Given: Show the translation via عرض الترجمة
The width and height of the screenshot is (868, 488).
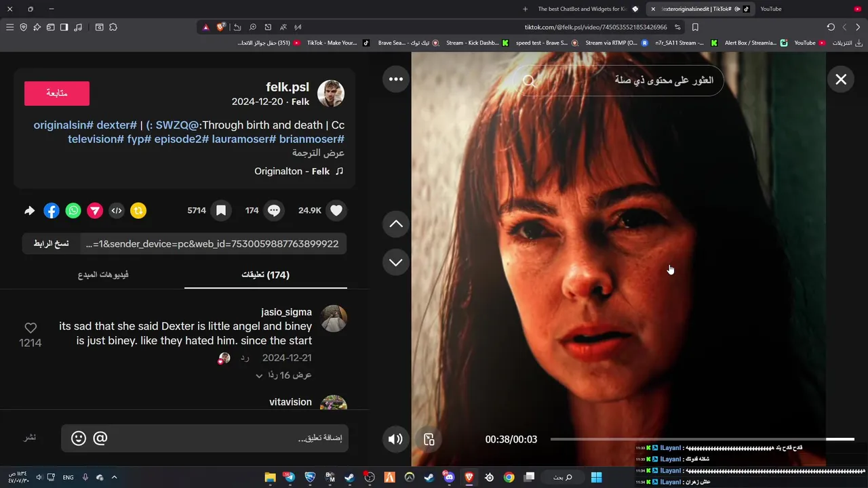Looking at the screenshot, I should click(318, 153).
